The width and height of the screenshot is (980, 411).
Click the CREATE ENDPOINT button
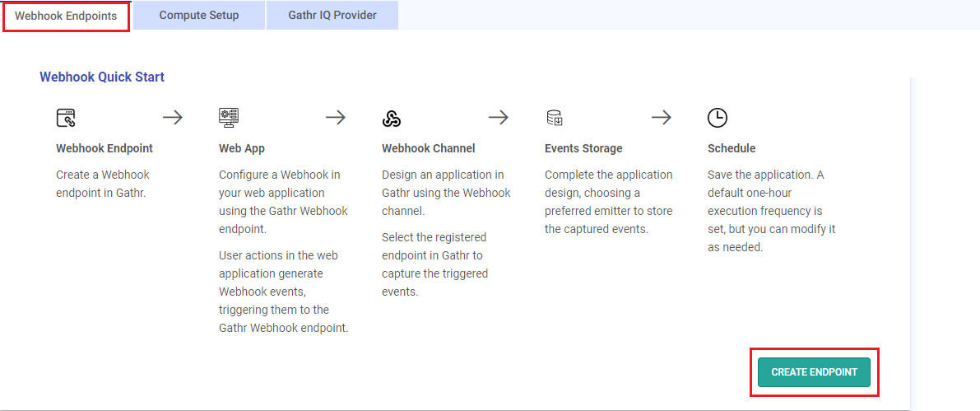pyautogui.click(x=814, y=372)
